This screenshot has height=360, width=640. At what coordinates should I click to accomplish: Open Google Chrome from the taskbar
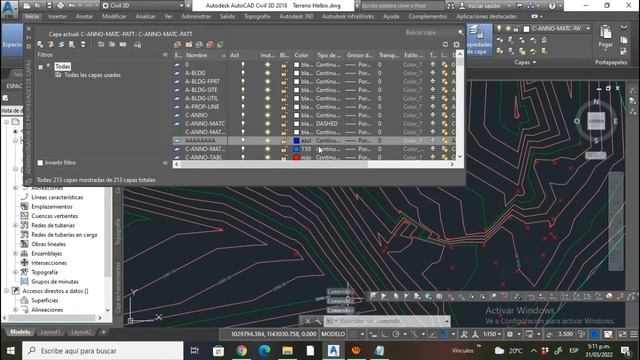tap(241, 351)
